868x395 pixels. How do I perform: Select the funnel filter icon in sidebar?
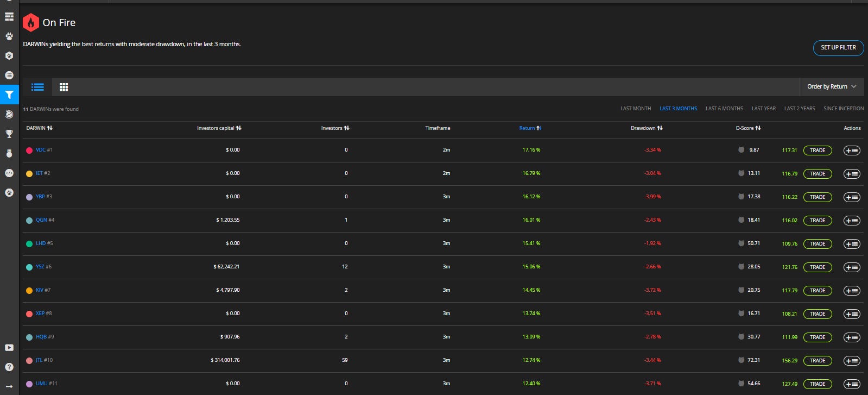pos(9,95)
